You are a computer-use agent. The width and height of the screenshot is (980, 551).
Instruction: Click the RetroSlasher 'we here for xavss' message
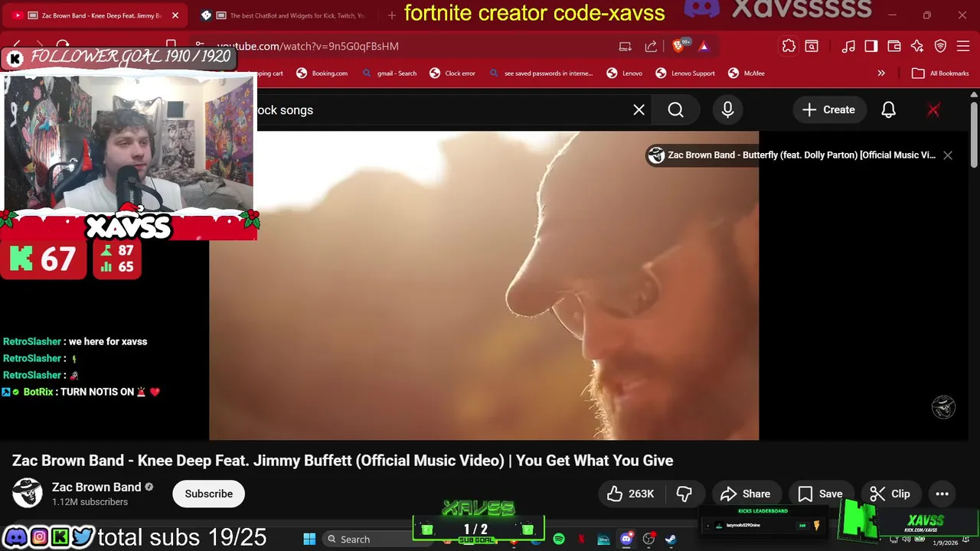coord(75,341)
